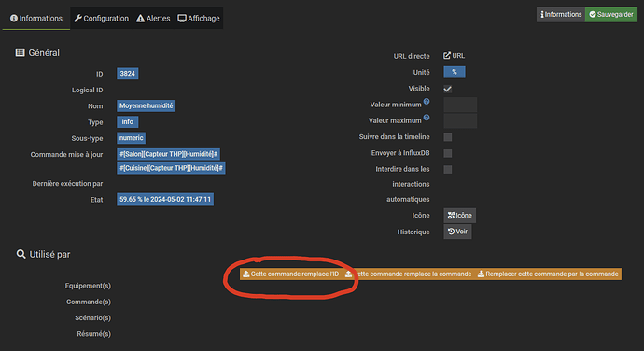Click the Sauvegarder check-circle icon
Viewport: 644px width, 351px height.
(593, 14)
